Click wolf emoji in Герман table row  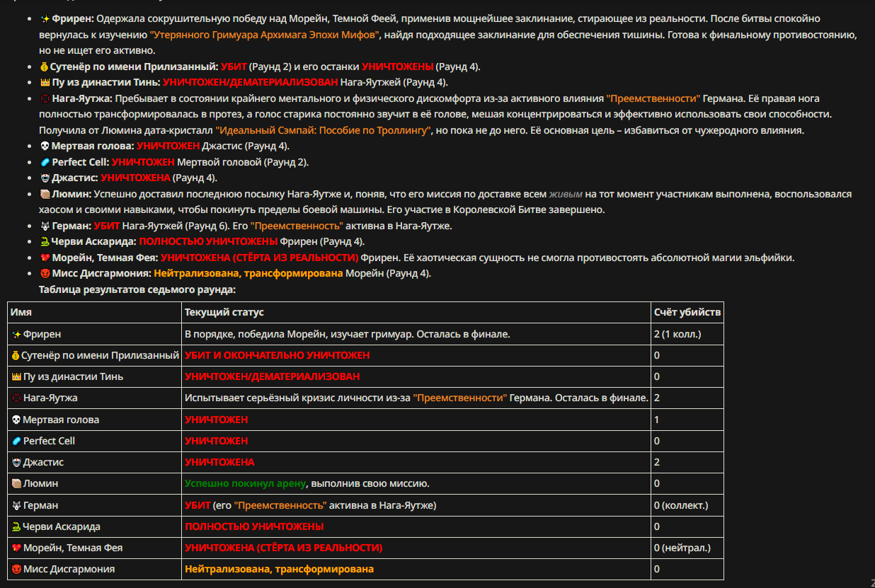16,505
